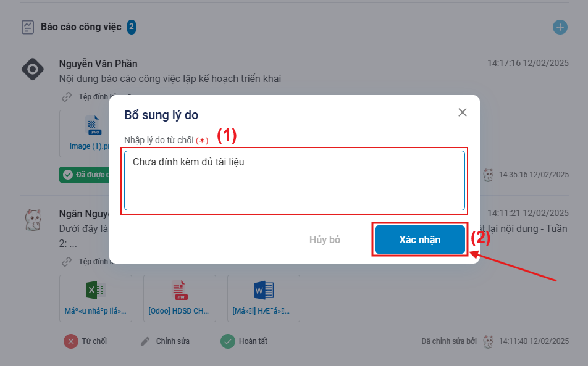Click the green Đã được approved status badge
The width and height of the screenshot is (588, 366).
click(85, 175)
